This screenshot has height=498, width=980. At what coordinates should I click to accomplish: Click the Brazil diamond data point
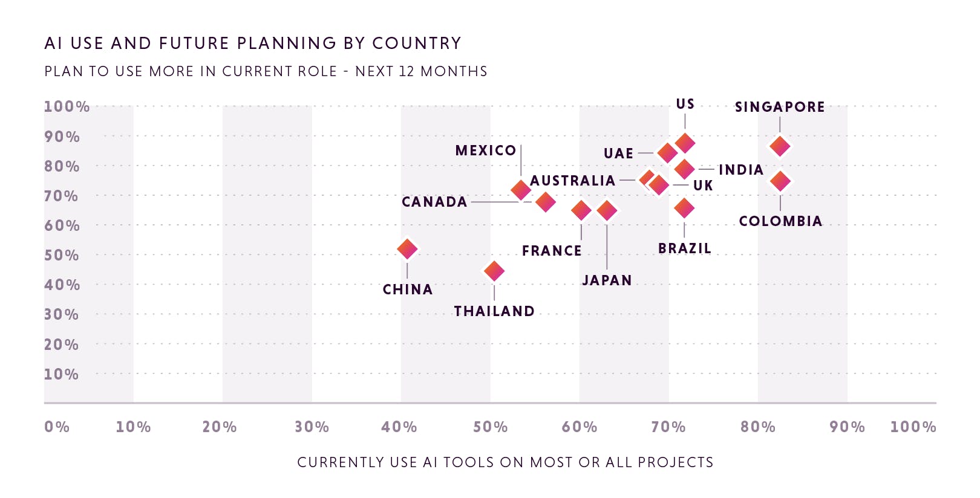[684, 208]
